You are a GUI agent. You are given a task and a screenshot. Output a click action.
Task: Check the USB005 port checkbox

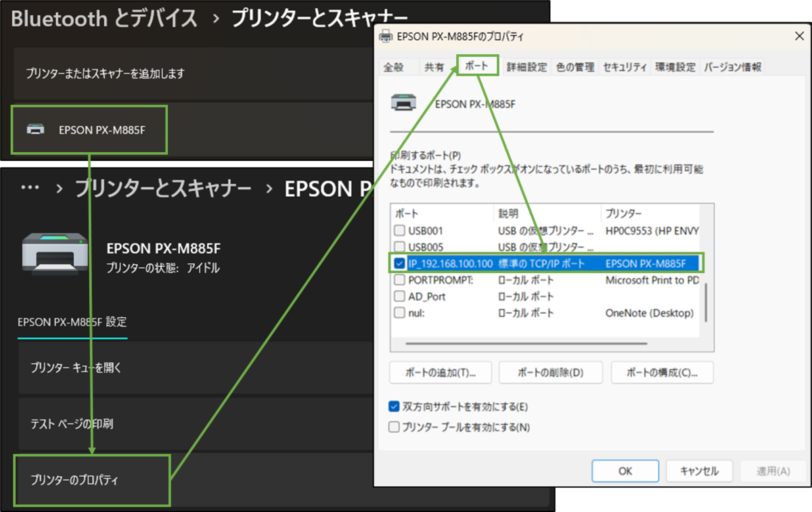[399, 247]
